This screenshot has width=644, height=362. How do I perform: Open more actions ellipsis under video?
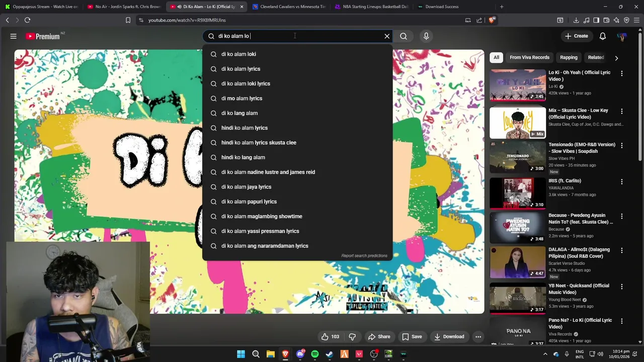478,337
